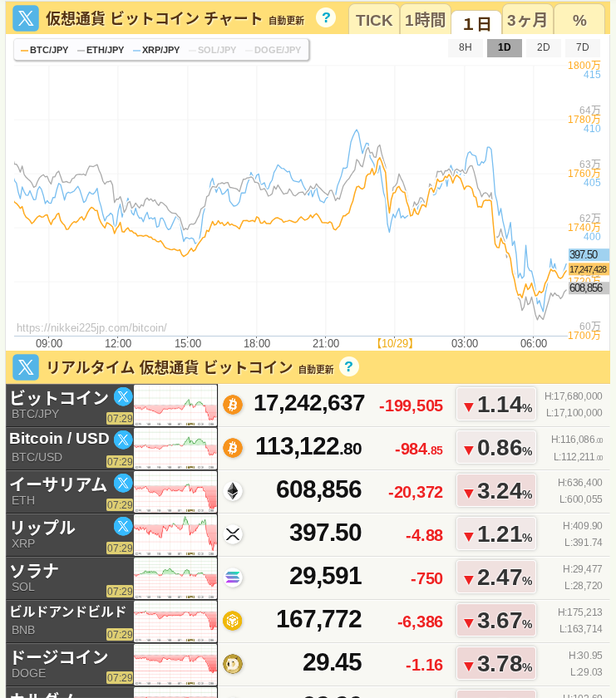Click the X icon beside the chart title

[x=26, y=18]
